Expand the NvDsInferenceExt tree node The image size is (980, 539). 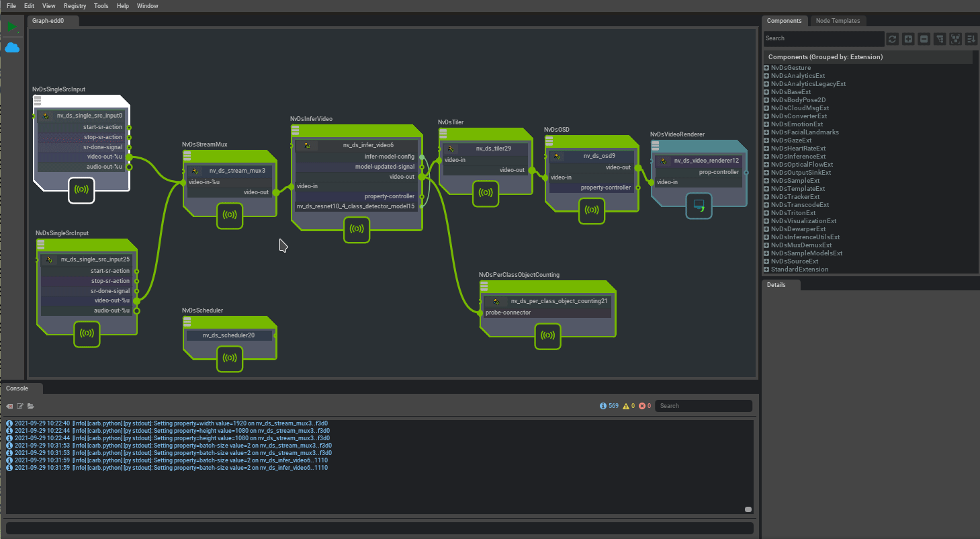[x=766, y=157]
